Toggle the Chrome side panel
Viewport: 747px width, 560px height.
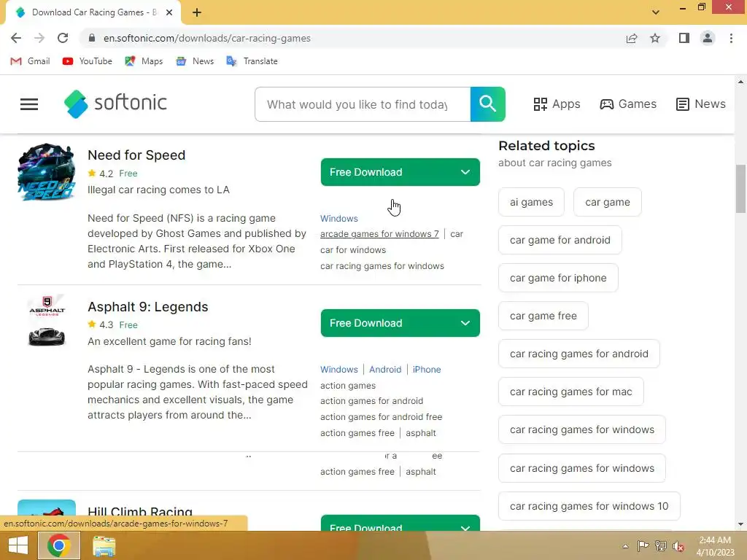tap(684, 38)
